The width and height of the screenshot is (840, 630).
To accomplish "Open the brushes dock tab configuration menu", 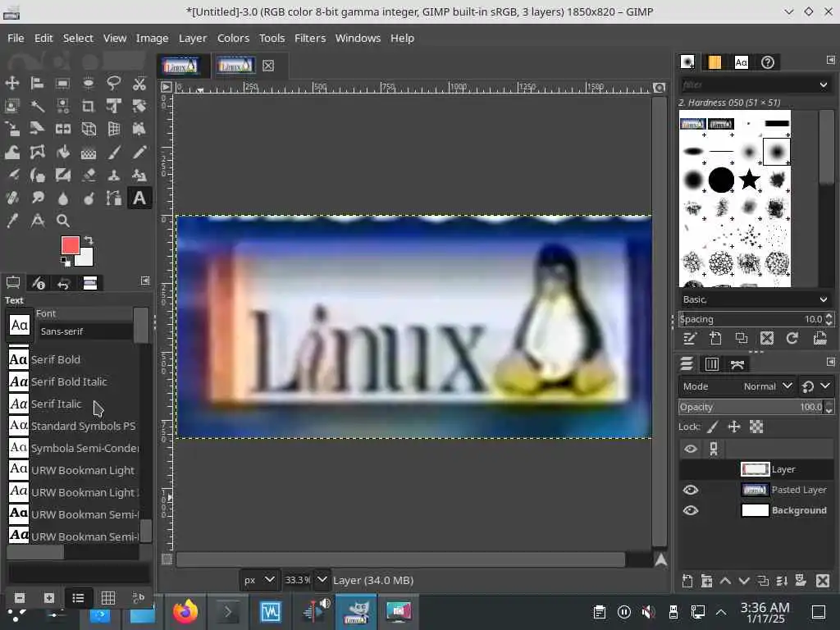I will click(x=830, y=60).
